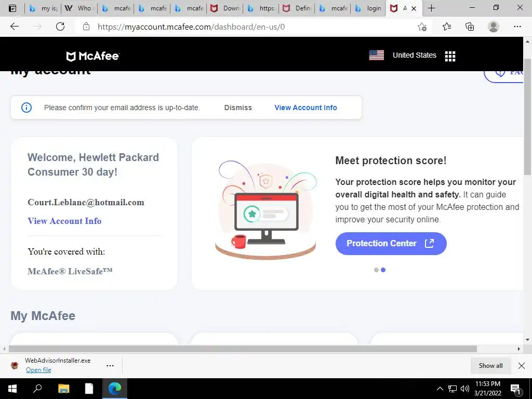The width and height of the screenshot is (532, 399).
Task: Click the horizontal scrollbar right arrow
Action: tap(519, 349)
